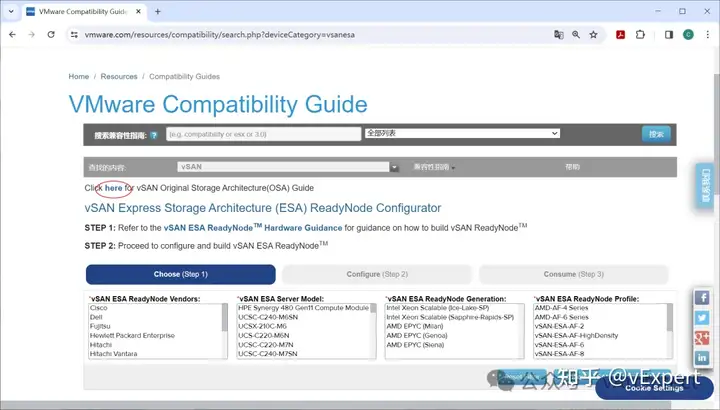View site information icon in address bar

pos(74,34)
